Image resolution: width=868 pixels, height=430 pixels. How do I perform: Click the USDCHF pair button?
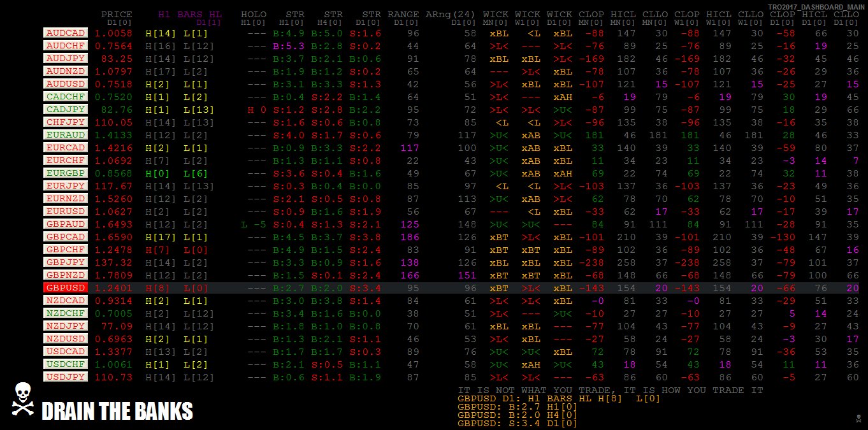66,364
